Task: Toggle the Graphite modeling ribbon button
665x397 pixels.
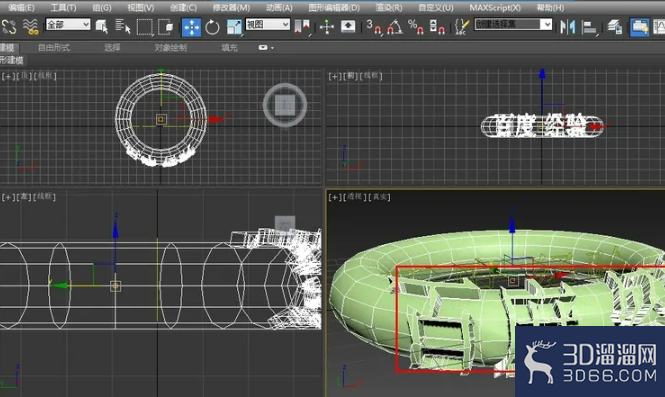Action: [x=639, y=27]
